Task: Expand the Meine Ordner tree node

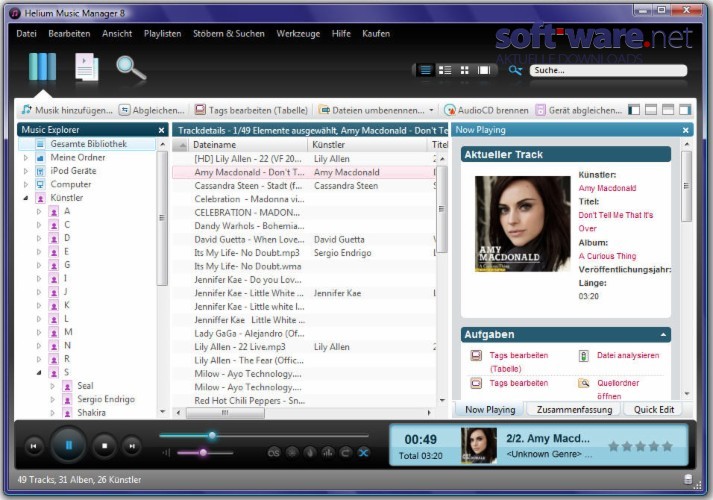Action: 26,158
